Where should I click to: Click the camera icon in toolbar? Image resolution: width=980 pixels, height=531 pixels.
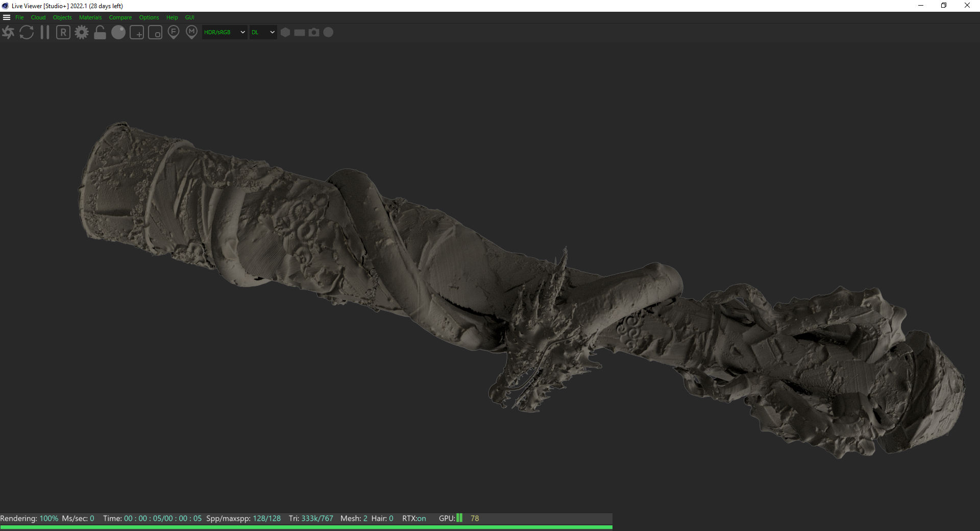click(x=314, y=32)
